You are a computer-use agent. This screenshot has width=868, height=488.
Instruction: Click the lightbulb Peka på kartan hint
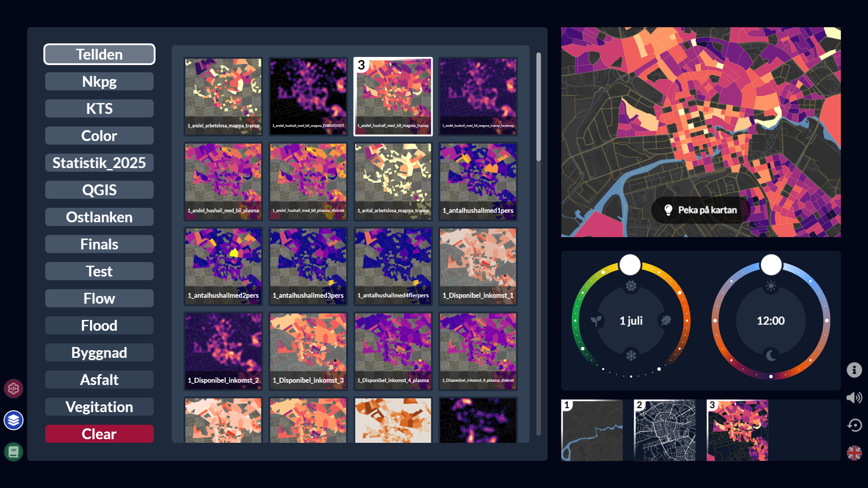[x=701, y=210]
